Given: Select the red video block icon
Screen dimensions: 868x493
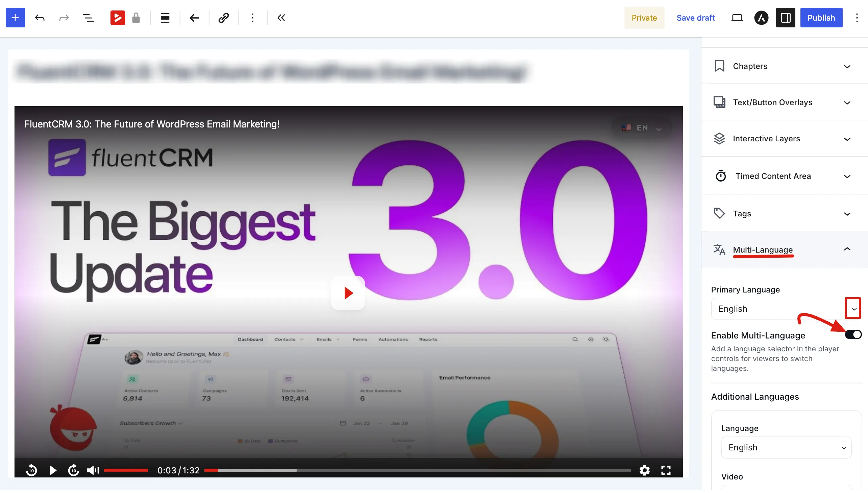Looking at the screenshot, I should point(118,18).
